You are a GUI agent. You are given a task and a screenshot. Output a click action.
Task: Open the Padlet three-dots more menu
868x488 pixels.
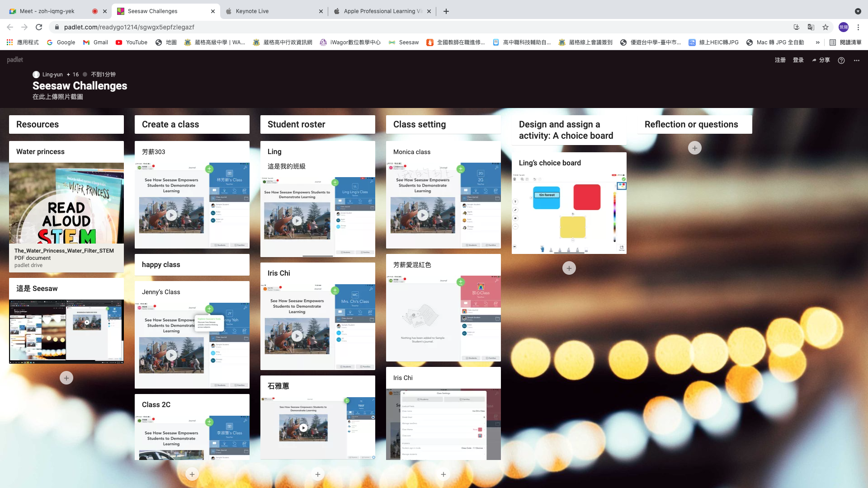click(857, 60)
